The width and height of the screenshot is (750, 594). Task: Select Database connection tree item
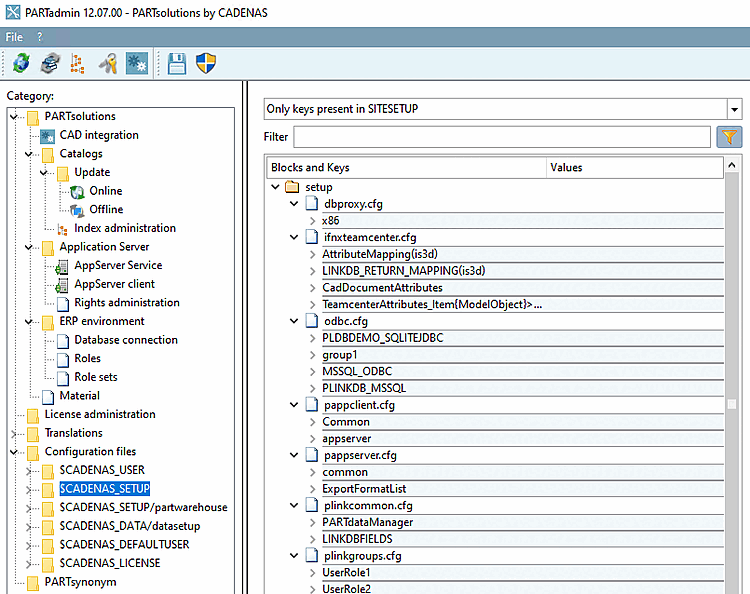[x=126, y=340]
